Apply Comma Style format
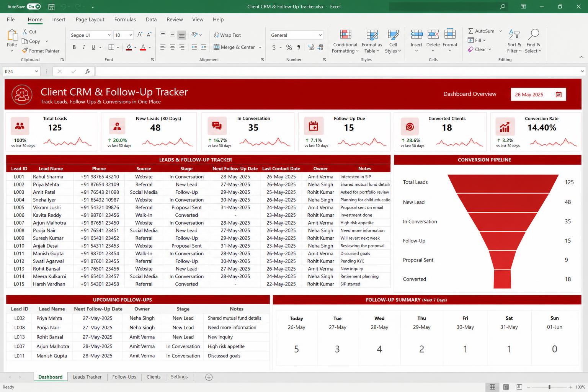Screen dimensions: 588x392 pyautogui.click(x=299, y=47)
